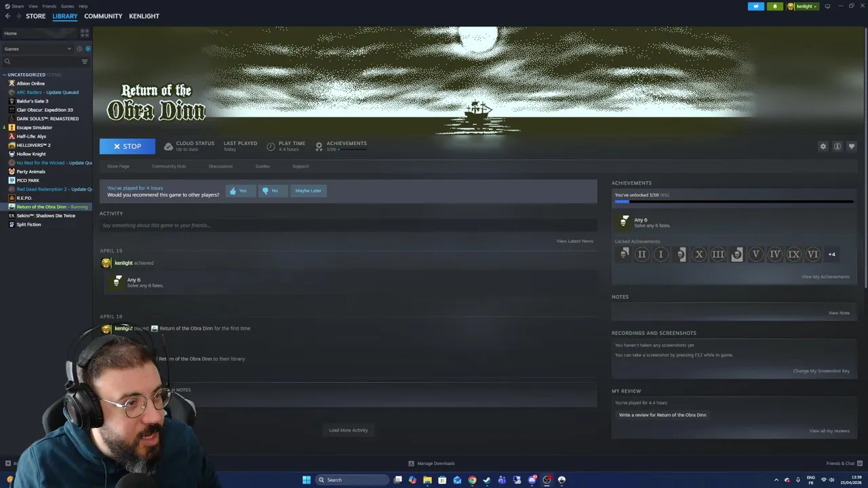Open the Friends menu

tap(49, 6)
